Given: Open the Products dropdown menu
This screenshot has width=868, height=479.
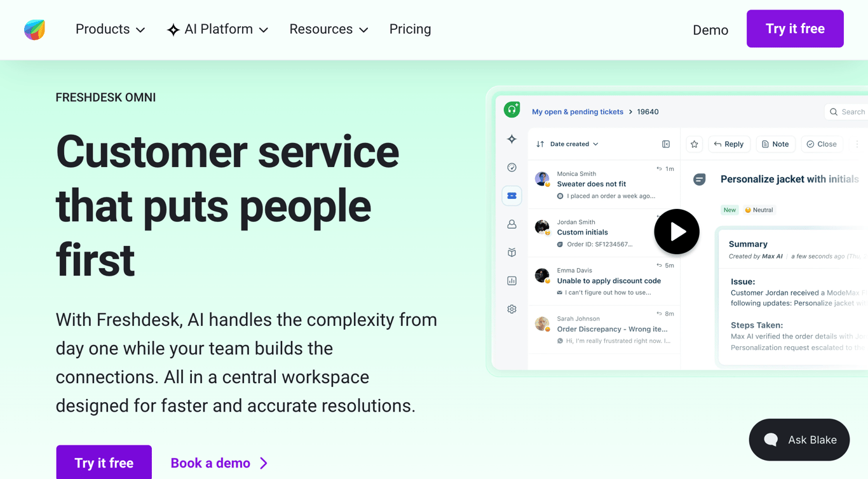Looking at the screenshot, I should point(110,29).
